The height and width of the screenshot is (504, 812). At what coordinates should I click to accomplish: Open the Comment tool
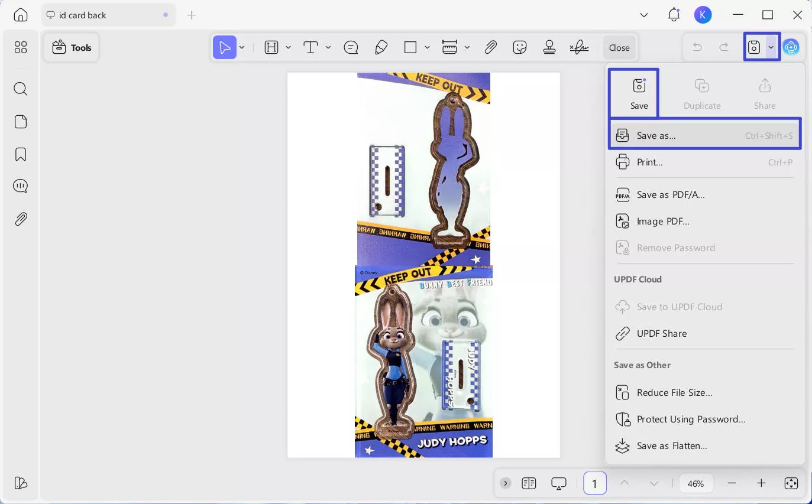pos(351,47)
